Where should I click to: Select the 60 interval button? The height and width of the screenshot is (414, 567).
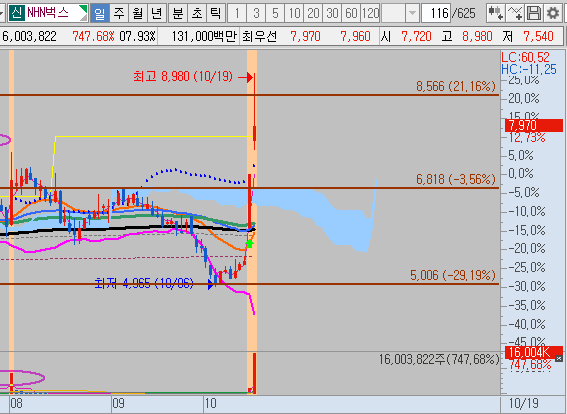(351, 14)
